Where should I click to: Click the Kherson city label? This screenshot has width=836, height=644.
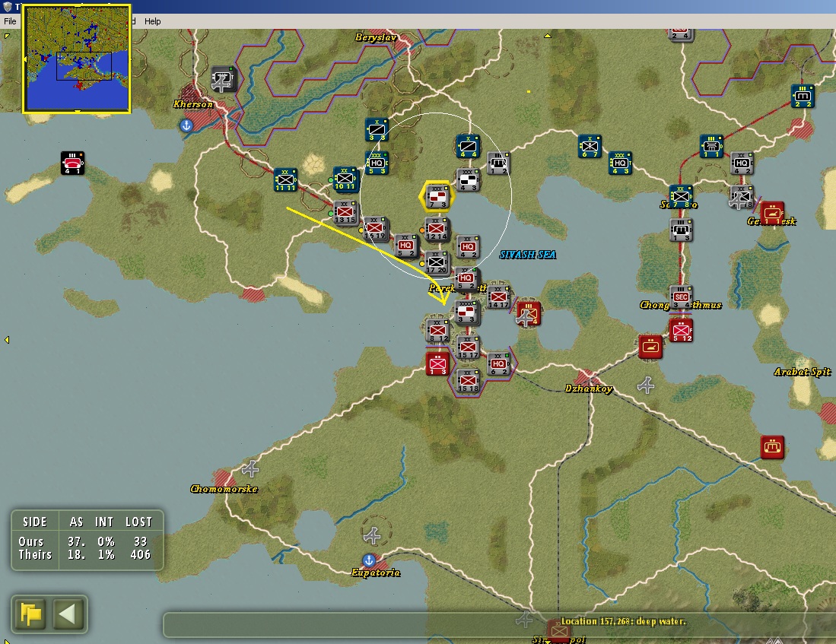point(193,104)
